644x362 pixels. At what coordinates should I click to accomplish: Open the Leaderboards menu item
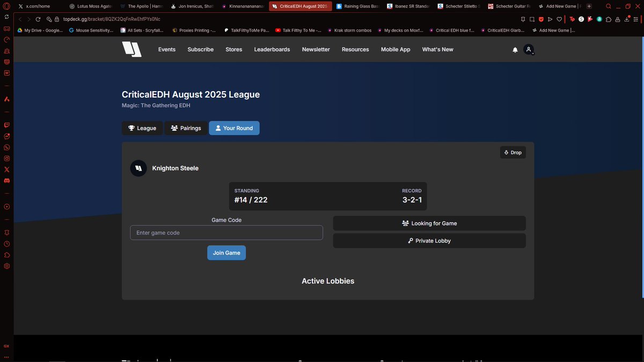[x=272, y=49]
